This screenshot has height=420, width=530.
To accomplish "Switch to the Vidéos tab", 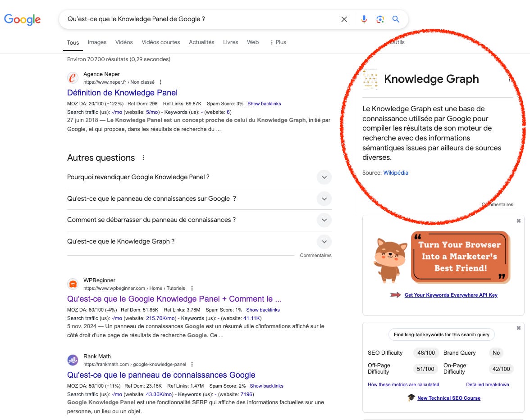I will pos(124,42).
